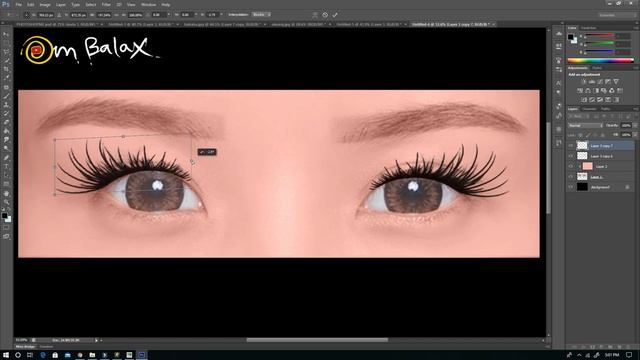Screen dimensions: 640x360
Task: Pick a color from the spectrum ramp
Action: tap(600, 60)
